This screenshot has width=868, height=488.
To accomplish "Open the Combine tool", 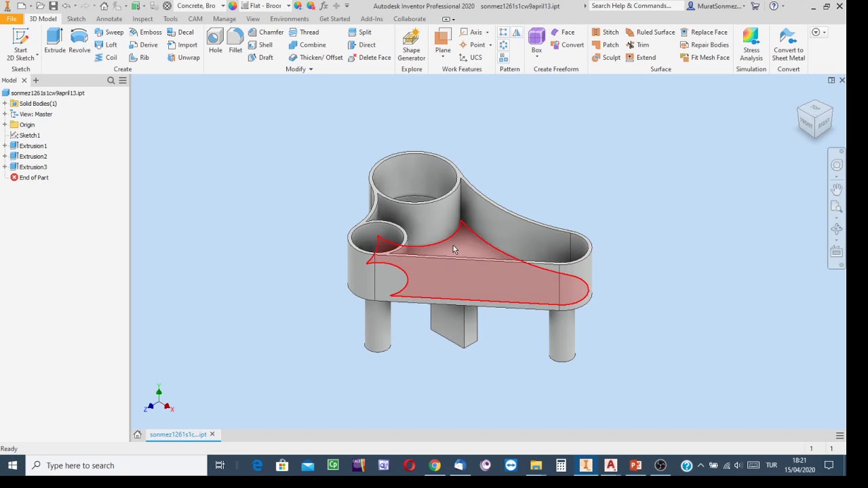I will coord(307,45).
